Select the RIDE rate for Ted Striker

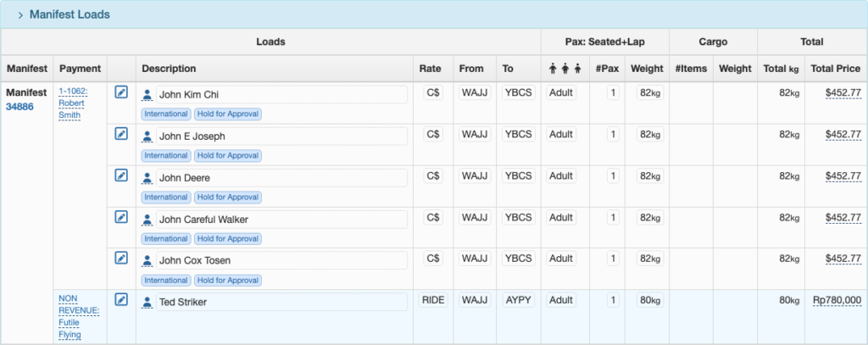click(433, 300)
